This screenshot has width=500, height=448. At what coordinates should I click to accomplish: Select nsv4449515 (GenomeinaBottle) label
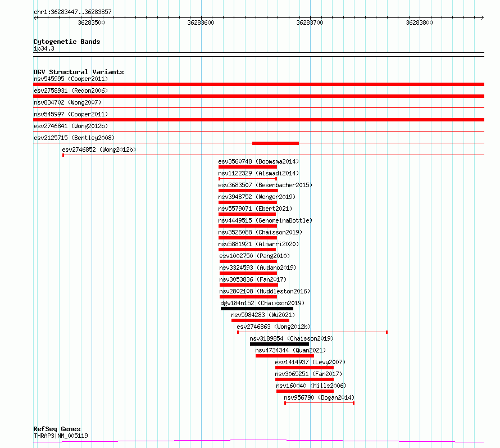click(x=265, y=220)
